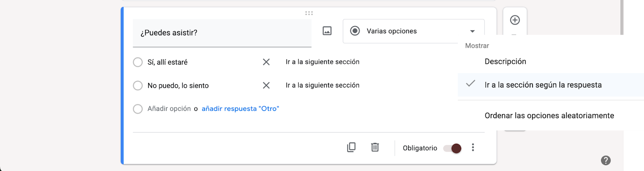Open section dropdown for "No puedo, lo siento"
The height and width of the screenshot is (171, 644).
322,85
